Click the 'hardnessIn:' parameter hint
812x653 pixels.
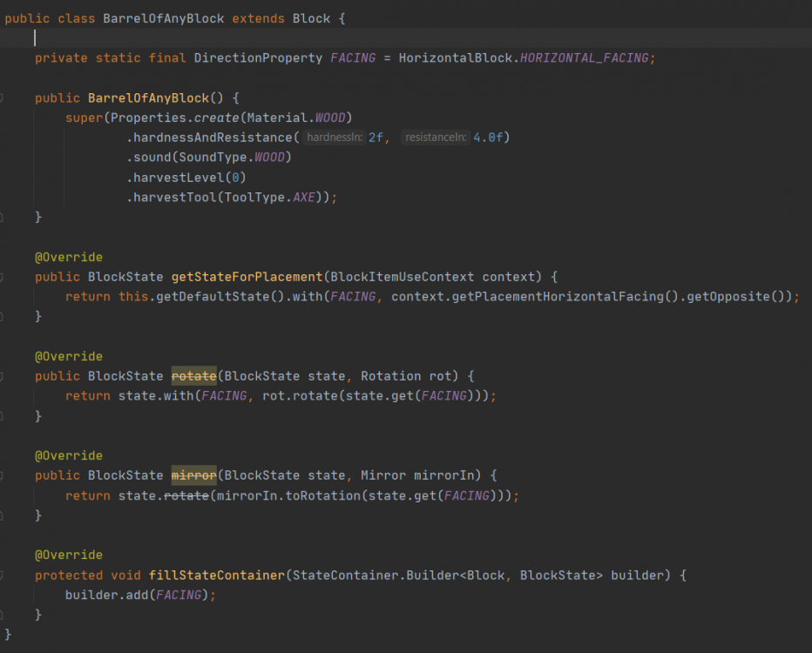(334, 137)
